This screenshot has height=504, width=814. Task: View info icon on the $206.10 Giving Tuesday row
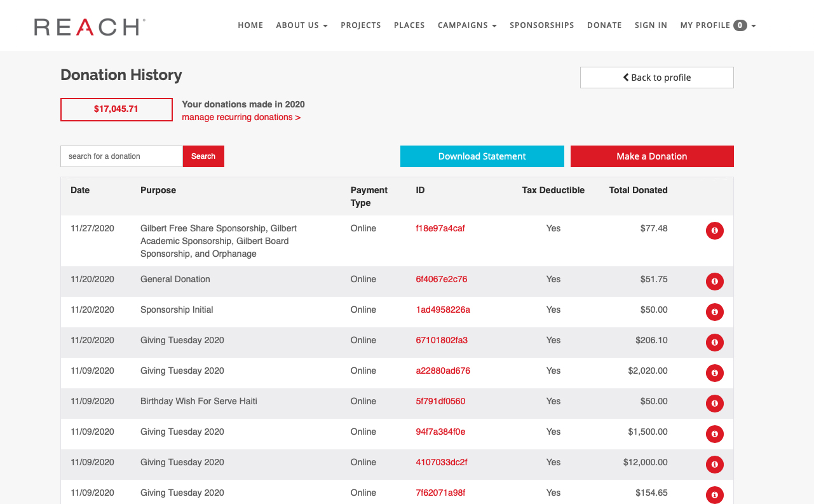coord(714,343)
